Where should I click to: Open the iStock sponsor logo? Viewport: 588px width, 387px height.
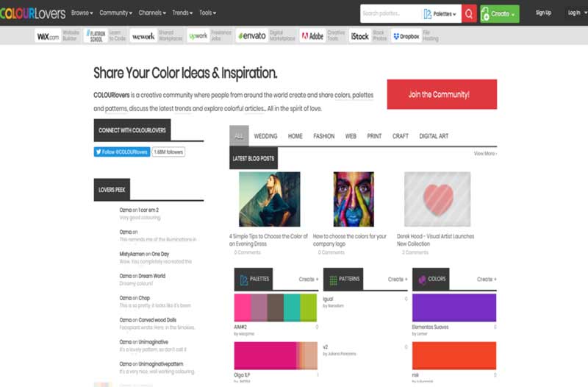coord(360,36)
